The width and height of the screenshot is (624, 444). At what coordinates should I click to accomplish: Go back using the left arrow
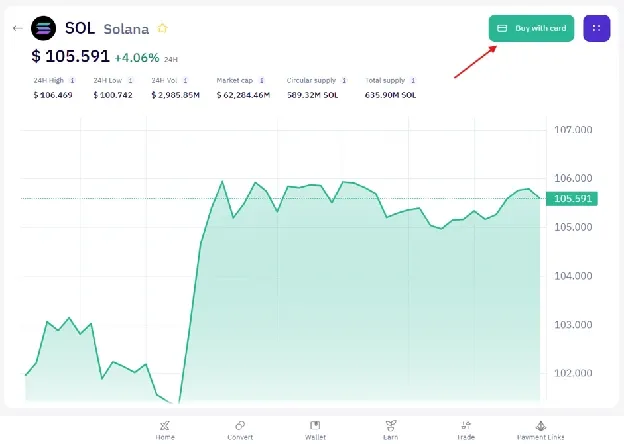coord(17,28)
